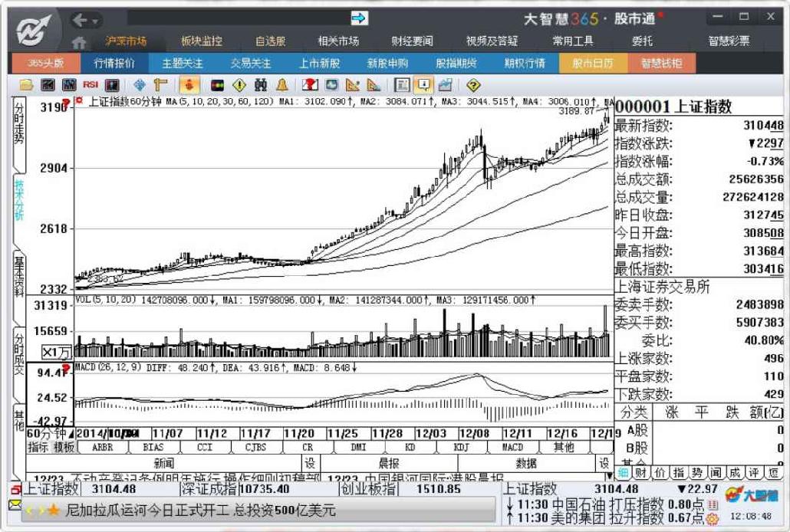Click the blue go arrow beside search box
This screenshot has width=790, height=532.
coord(359,18)
